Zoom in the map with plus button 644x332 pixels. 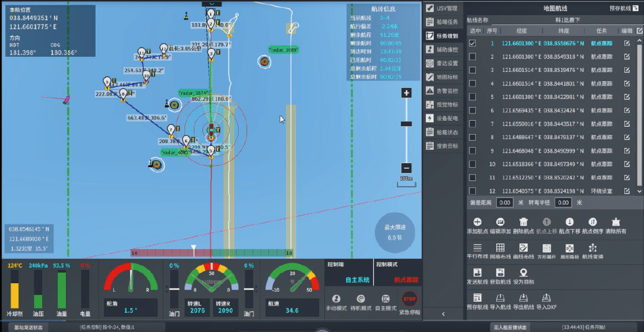[x=407, y=93]
